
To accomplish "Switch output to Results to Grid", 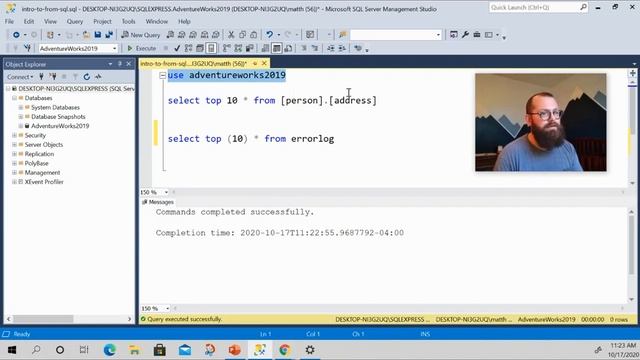I will pyautogui.click(x=276, y=48).
